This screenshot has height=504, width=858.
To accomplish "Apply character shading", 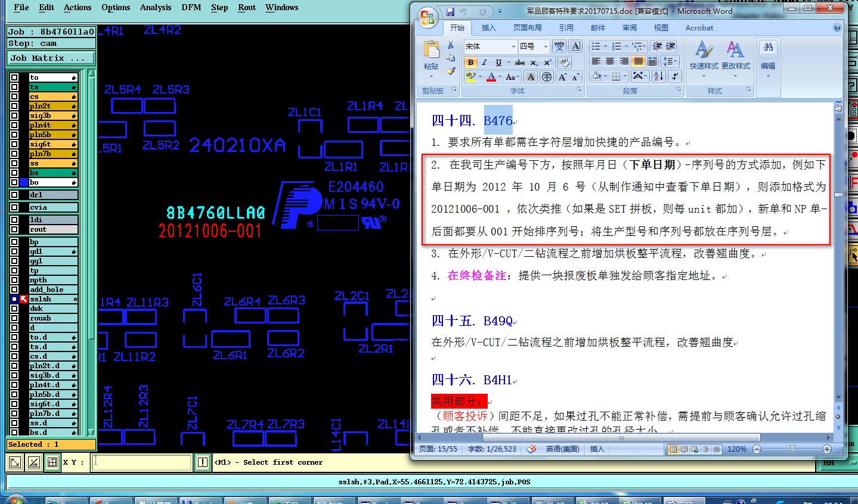I will [x=531, y=77].
